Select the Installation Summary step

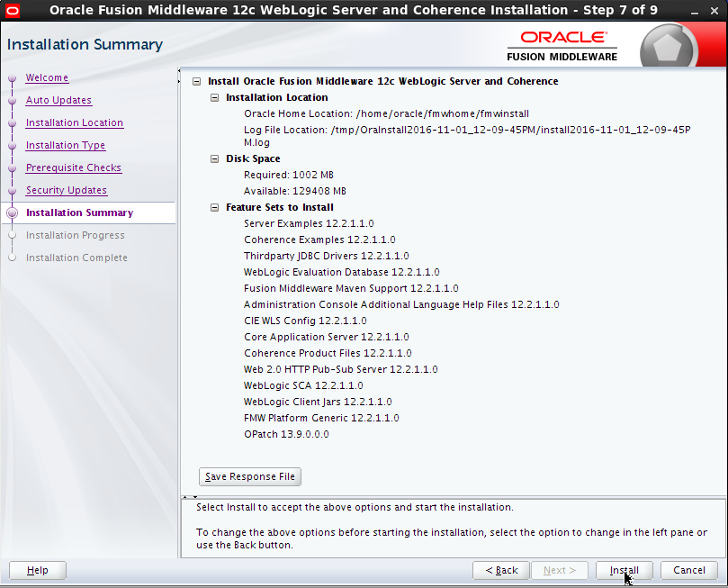(x=79, y=213)
